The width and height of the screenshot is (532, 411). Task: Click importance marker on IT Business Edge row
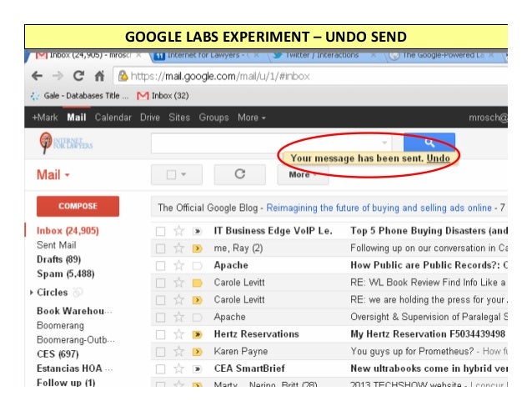[197, 231]
